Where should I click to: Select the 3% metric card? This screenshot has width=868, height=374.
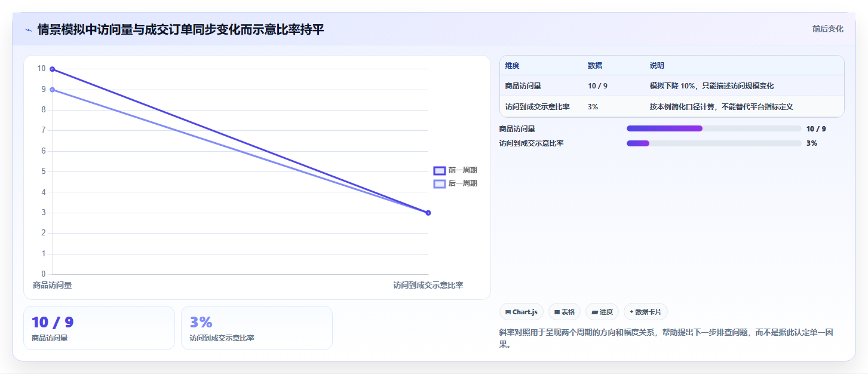(x=257, y=328)
